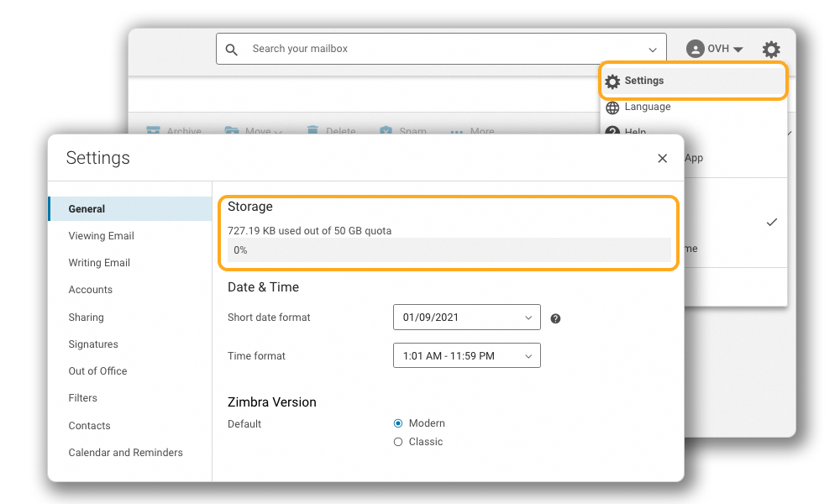Screen dimensions: 840x504
Task: Click the Spam toolbar icon
Action: tap(386, 130)
